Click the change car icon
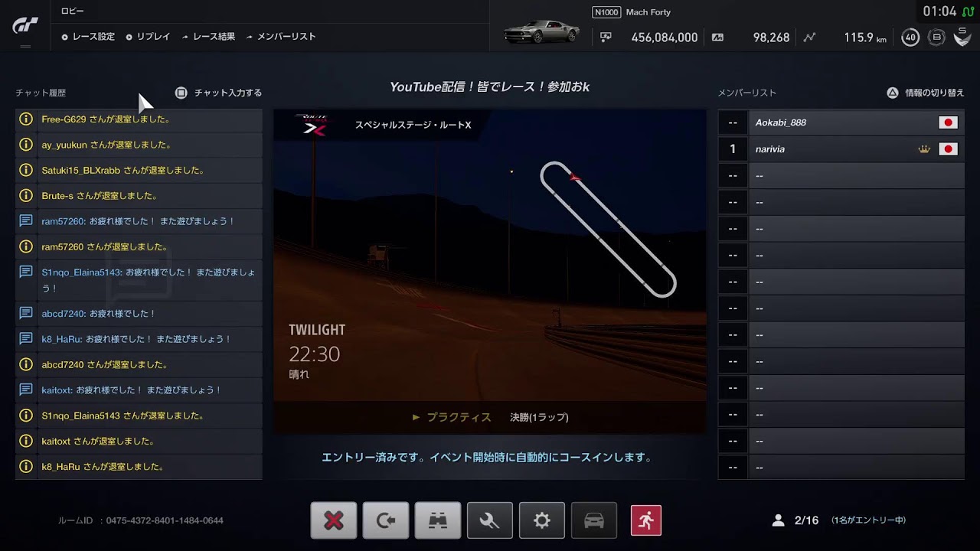 click(594, 520)
